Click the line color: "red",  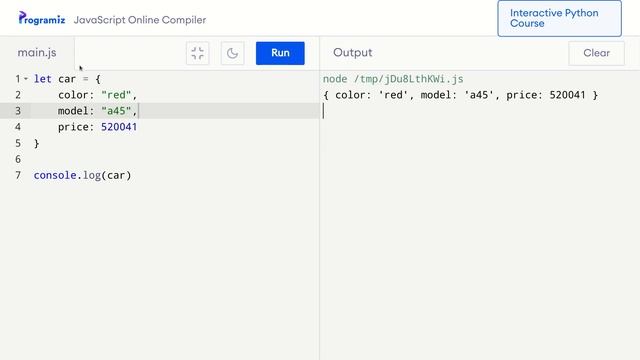(97, 95)
